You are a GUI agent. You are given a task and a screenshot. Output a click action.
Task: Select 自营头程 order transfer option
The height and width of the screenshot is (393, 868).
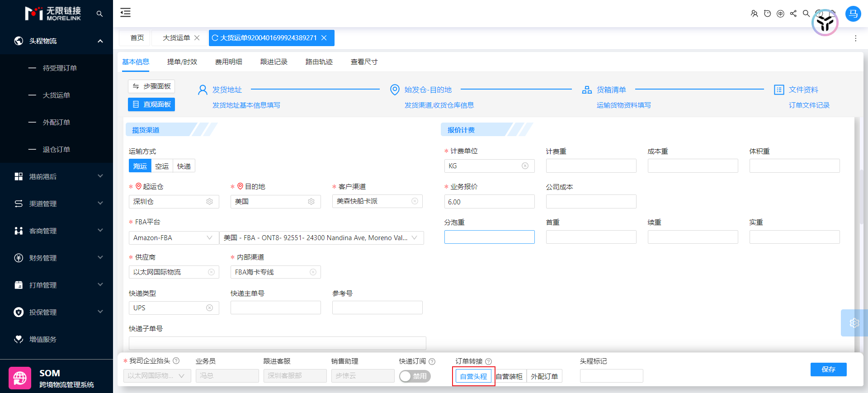pyautogui.click(x=473, y=376)
